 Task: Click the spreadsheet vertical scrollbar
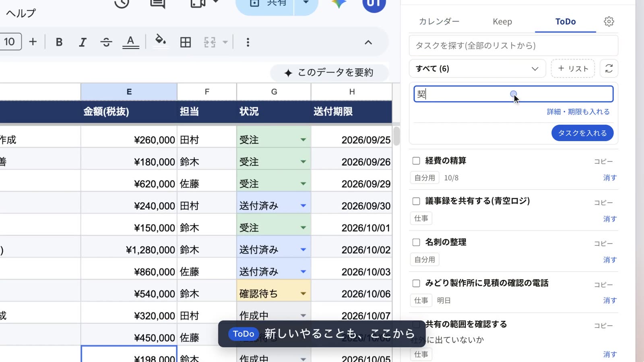[396, 136]
